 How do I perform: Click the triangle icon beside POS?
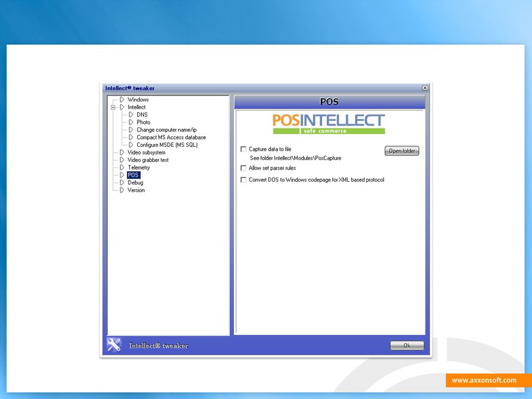click(122, 175)
